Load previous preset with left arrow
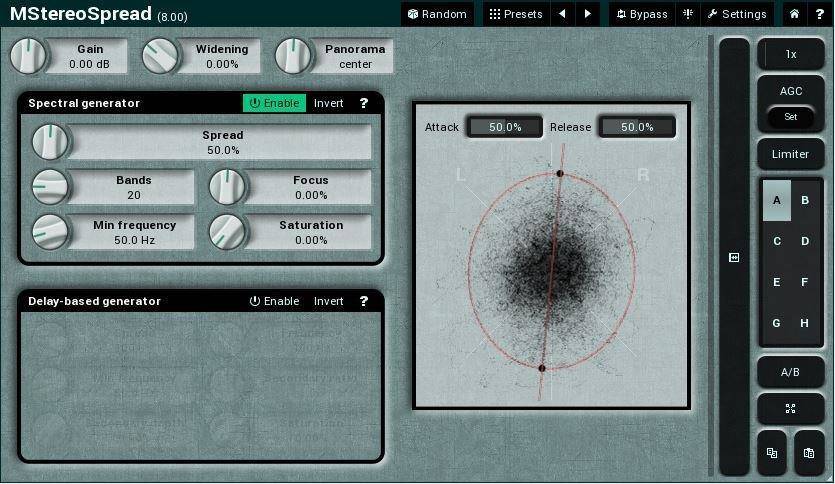835x484 pixels. [562, 14]
